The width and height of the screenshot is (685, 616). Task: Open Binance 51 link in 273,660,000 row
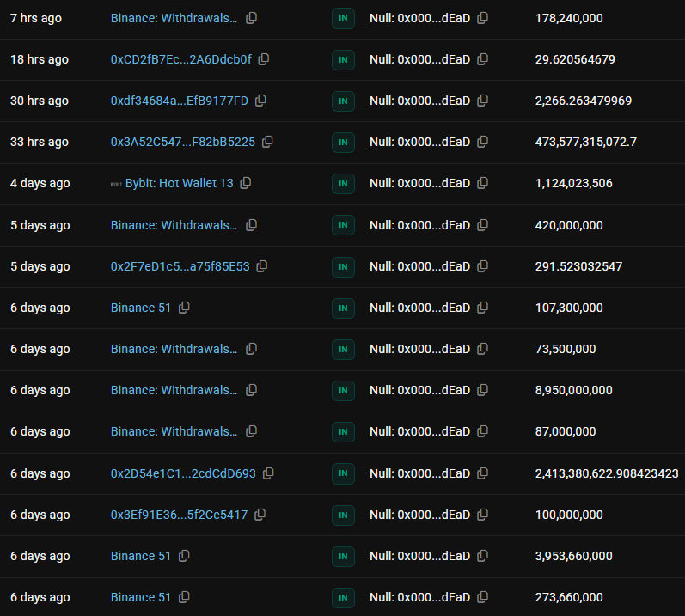[x=141, y=597]
